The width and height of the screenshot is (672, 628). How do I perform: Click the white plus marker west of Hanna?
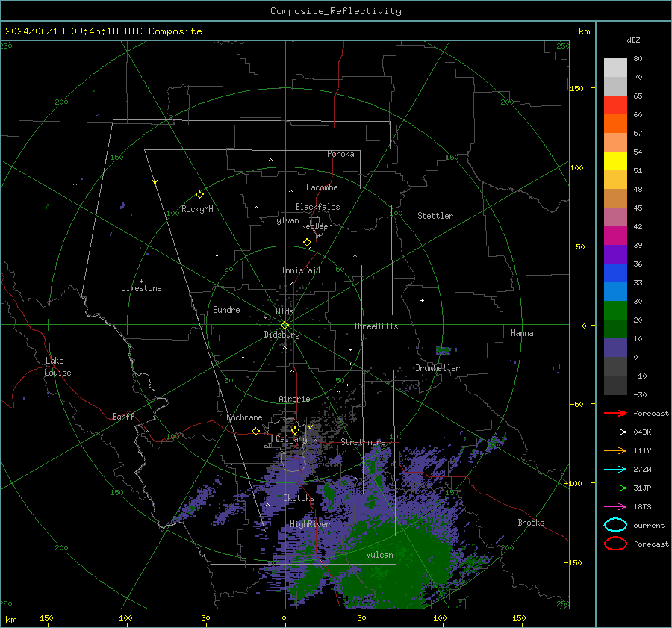(422, 300)
